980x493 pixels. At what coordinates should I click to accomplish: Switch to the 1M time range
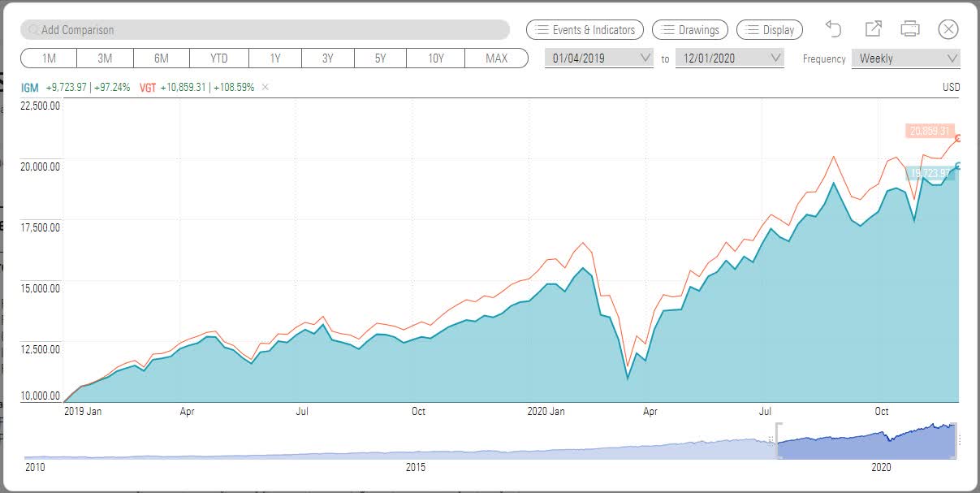(x=49, y=58)
